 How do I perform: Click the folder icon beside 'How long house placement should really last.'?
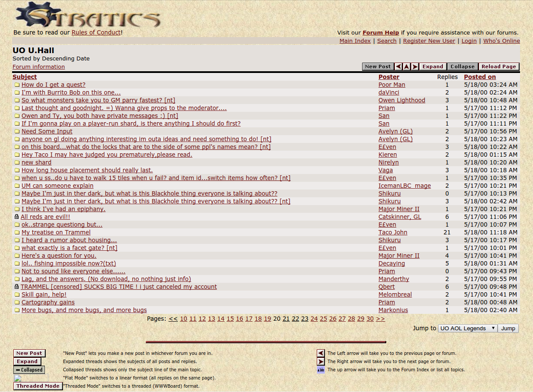point(17,171)
